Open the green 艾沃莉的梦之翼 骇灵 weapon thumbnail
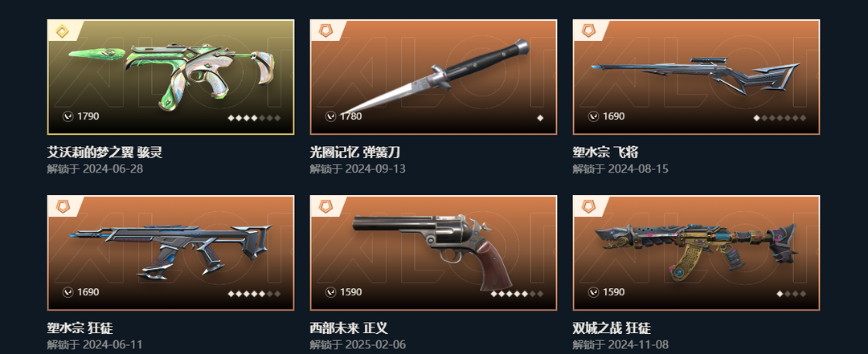Screen dimensions: 868x354 pos(170,77)
